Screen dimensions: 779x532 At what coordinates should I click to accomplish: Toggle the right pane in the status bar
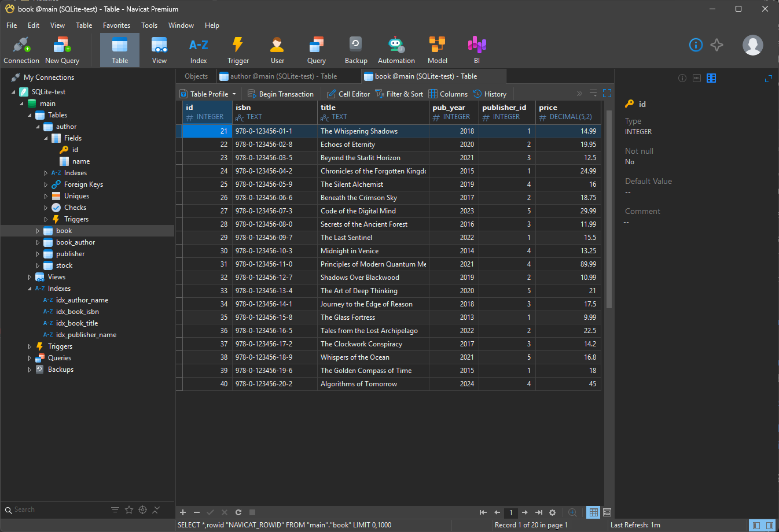[x=770, y=525]
